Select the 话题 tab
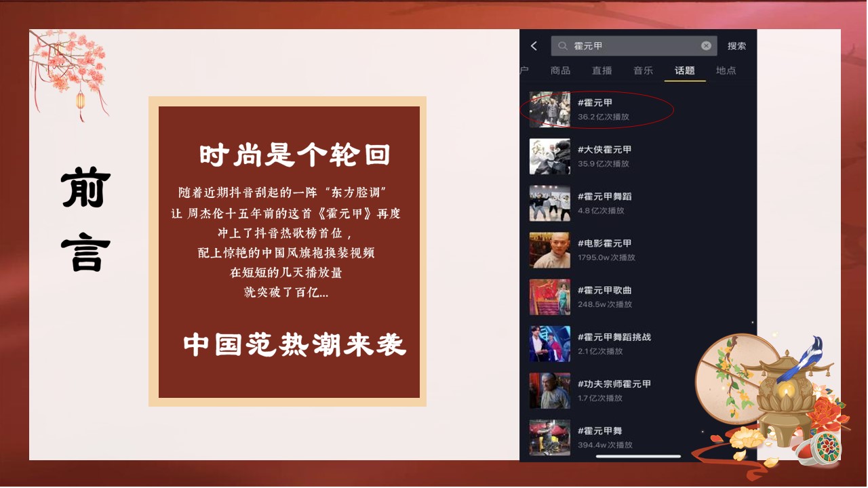The image size is (868, 488). pyautogui.click(x=684, y=70)
